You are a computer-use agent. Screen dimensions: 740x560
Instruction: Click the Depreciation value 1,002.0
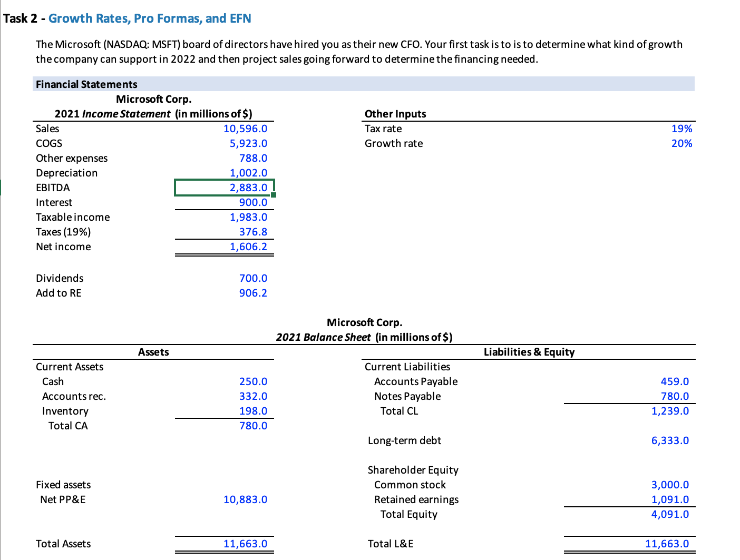(x=248, y=173)
